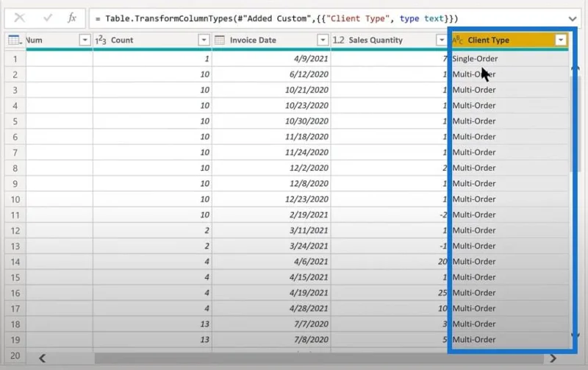
Task: Click the 4/15/2021 invoice date cell
Action: click(x=271, y=277)
